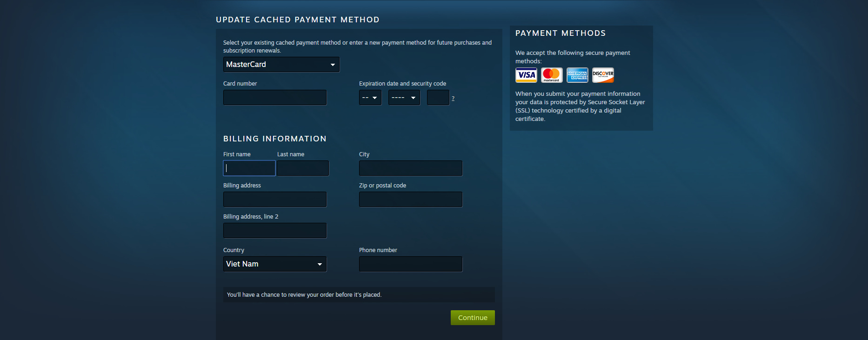The width and height of the screenshot is (868, 340).
Task: Click the American Express logo
Action: [x=577, y=75]
